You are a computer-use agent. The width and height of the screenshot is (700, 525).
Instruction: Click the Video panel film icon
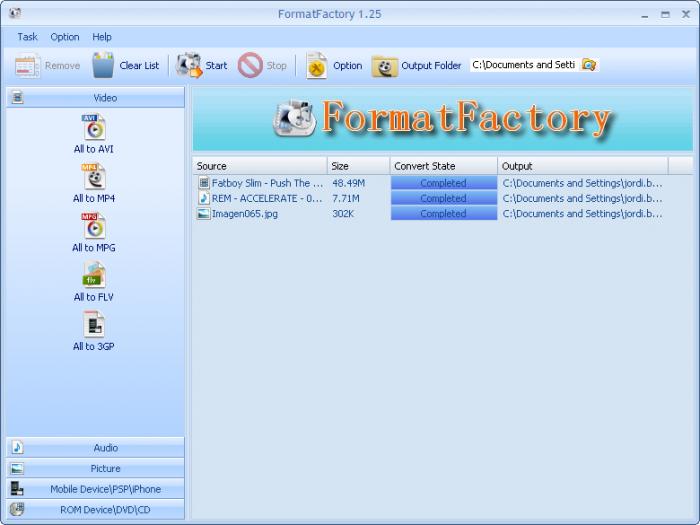click(x=17, y=97)
